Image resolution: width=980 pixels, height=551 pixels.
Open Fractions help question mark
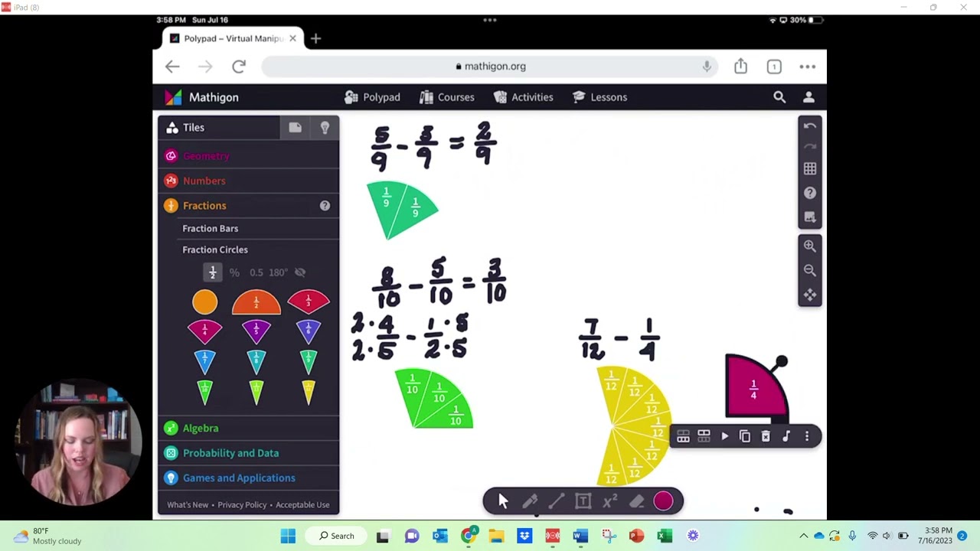point(325,206)
